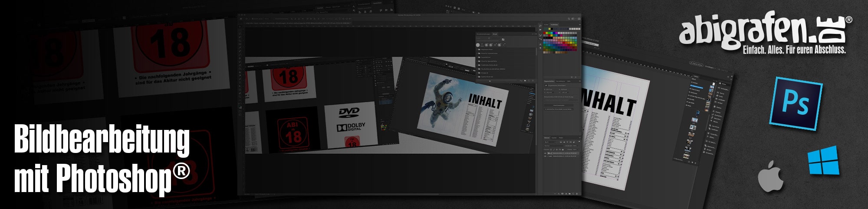
Task: Switch to the Korrekturen tab
Action: [x=560, y=81]
